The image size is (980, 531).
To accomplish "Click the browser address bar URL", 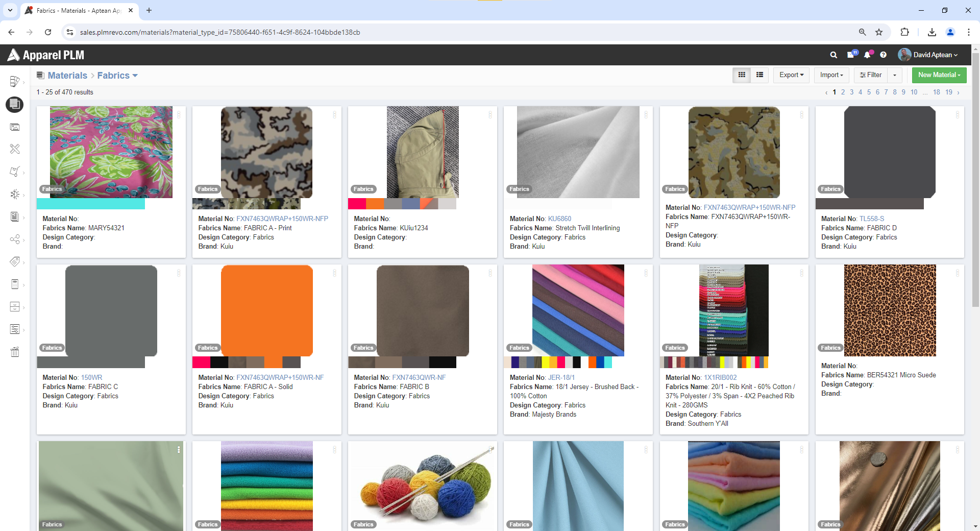I will coord(220,32).
